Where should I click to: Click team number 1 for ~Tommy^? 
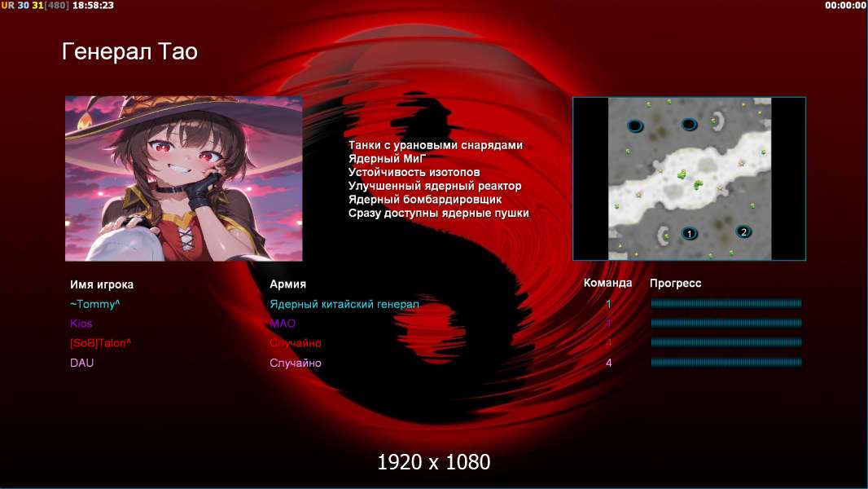pyautogui.click(x=608, y=304)
